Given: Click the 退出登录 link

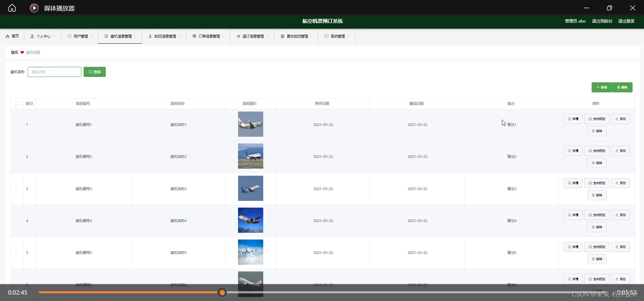Looking at the screenshot, I should click(626, 21).
